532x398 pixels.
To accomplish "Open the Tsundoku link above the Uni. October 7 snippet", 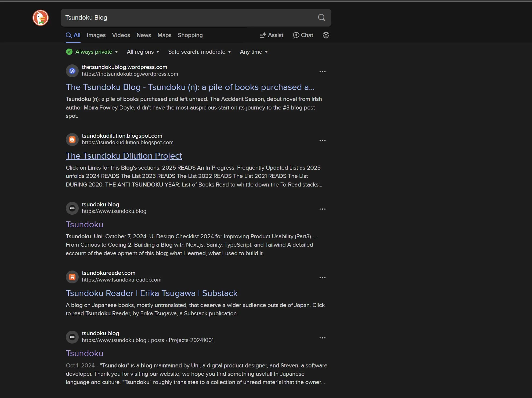I will [x=85, y=225].
